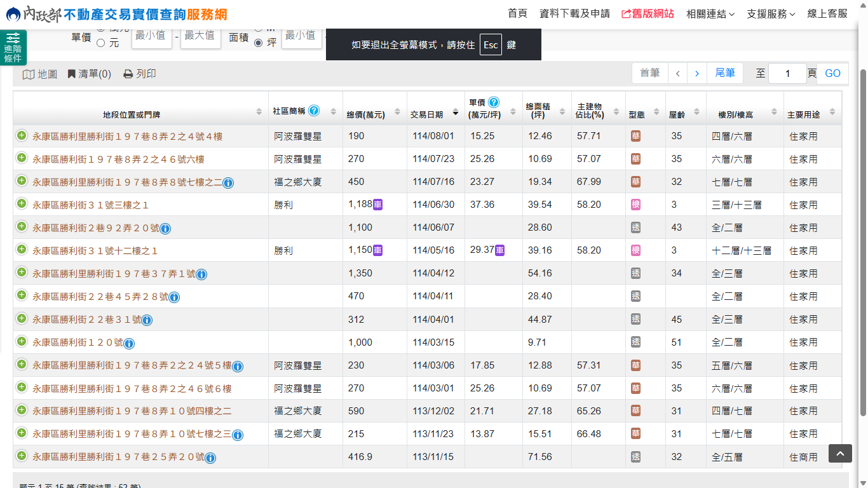Image resolution: width=868 pixels, height=488 pixels.
Task: Select the 元 price unit radio
Action: click(101, 43)
